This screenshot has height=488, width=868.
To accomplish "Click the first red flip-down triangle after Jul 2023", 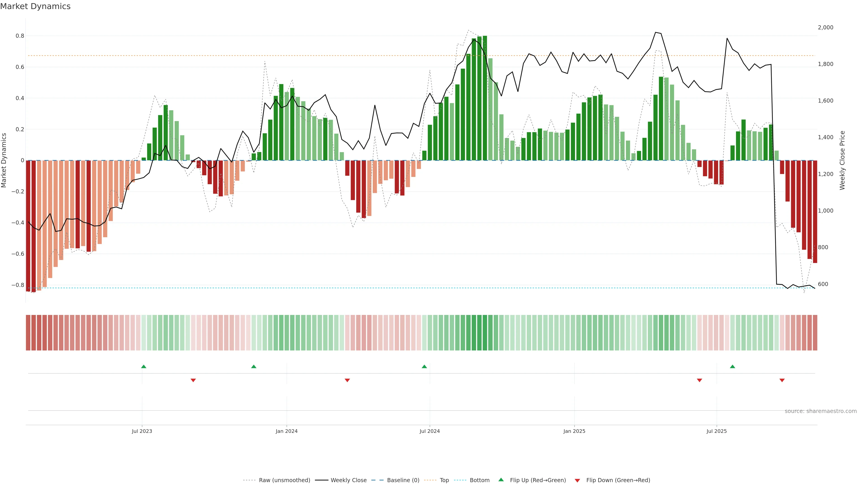I will point(193,380).
